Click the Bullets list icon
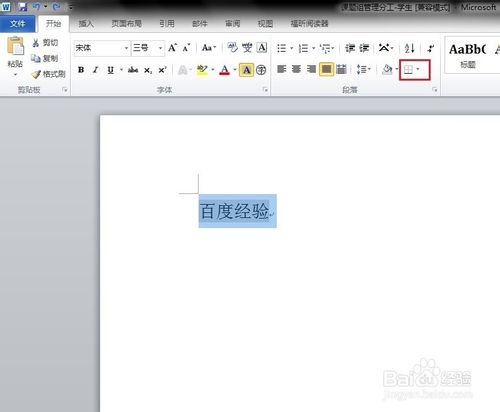 point(282,48)
